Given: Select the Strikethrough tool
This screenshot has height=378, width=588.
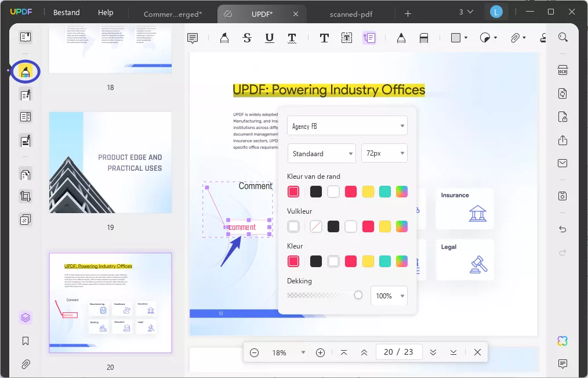Looking at the screenshot, I should [x=247, y=38].
